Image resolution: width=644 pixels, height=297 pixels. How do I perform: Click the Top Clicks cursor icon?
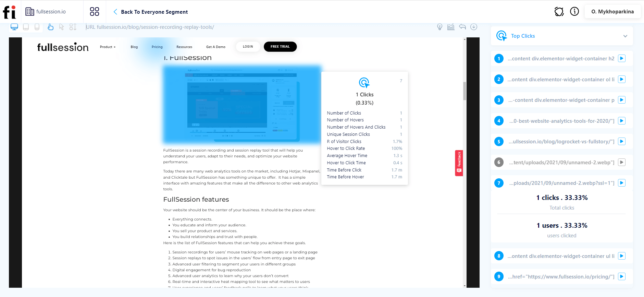[x=501, y=36]
